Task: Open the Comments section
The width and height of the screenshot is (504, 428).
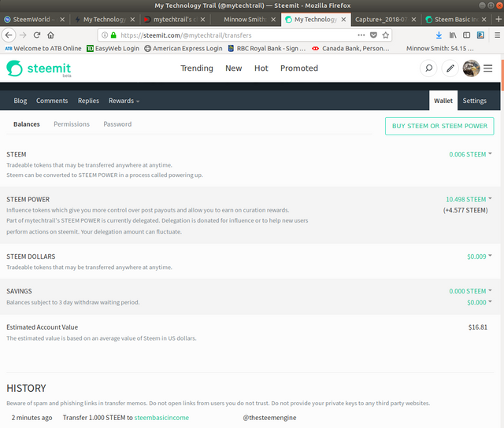Action: click(x=52, y=101)
